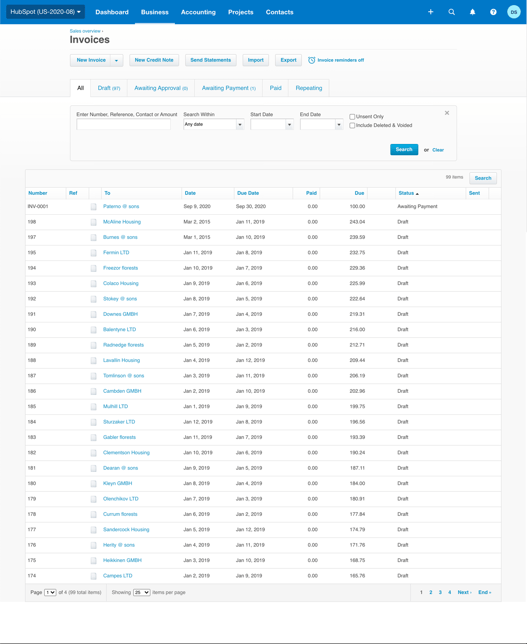
Task: Click the Search button above the table
Action: pyautogui.click(x=483, y=178)
